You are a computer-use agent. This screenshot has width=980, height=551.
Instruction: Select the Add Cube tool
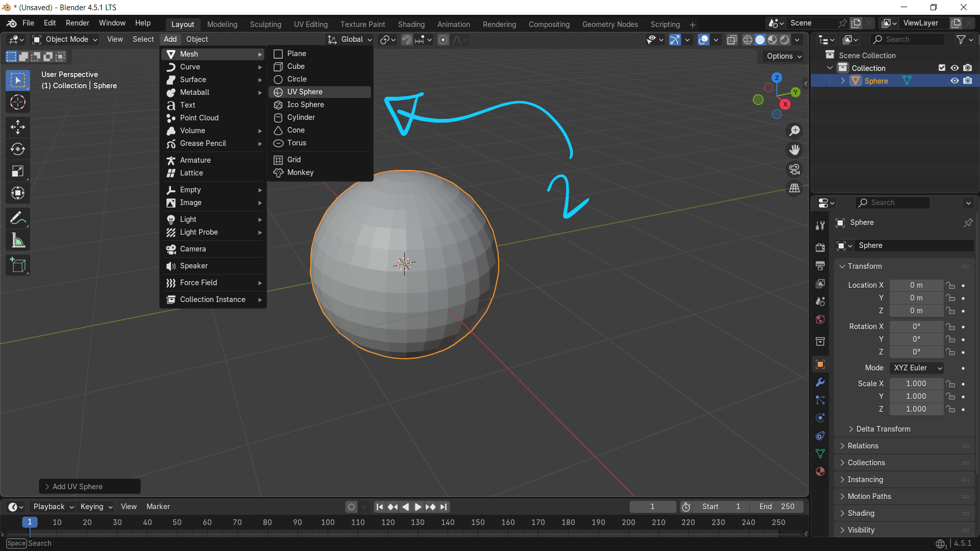coord(18,265)
